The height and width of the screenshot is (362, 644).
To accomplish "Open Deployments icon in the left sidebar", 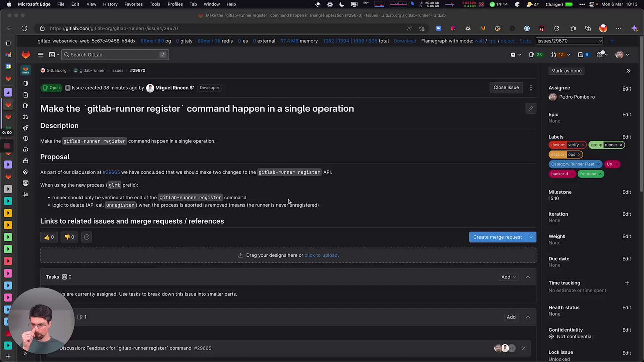I will (26, 150).
